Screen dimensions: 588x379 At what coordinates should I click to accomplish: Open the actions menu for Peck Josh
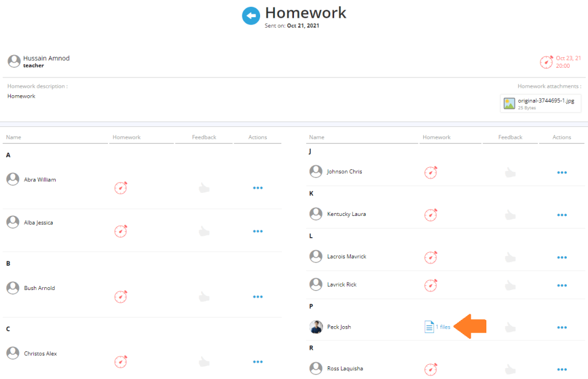(562, 327)
